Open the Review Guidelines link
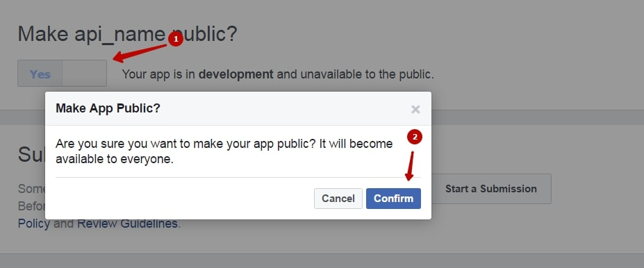Screen dimensions: 644x268 pos(127,224)
